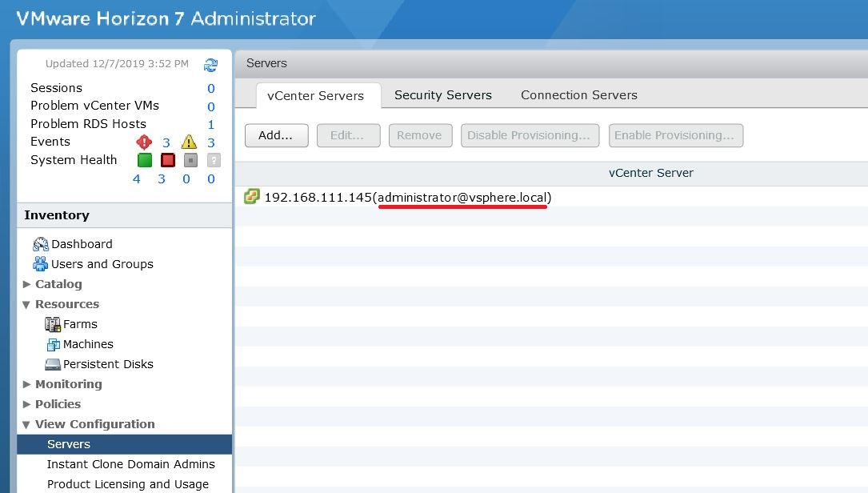
Task: Refresh the status panel with the refresh icon
Action: [x=209, y=66]
